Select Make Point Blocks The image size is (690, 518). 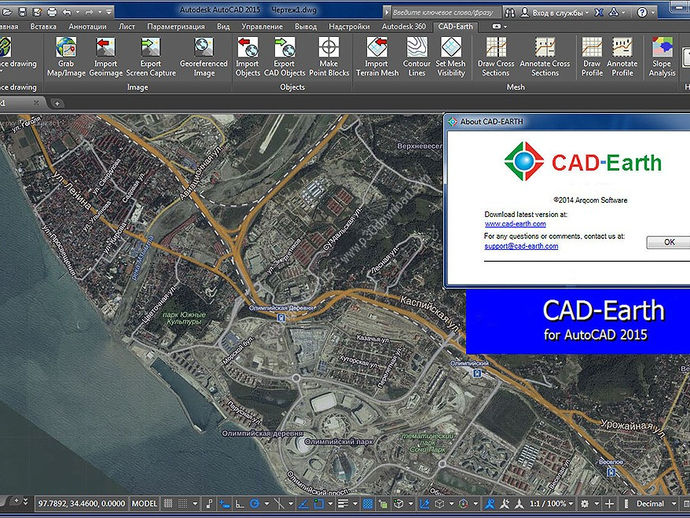[x=329, y=57]
